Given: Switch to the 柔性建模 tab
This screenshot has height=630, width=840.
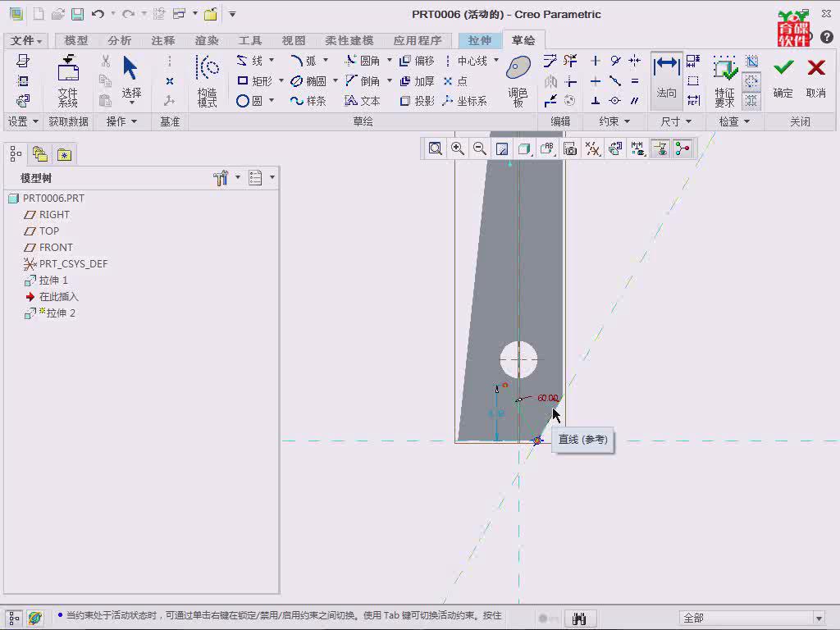Looking at the screenshot, I should pos(349,40).
